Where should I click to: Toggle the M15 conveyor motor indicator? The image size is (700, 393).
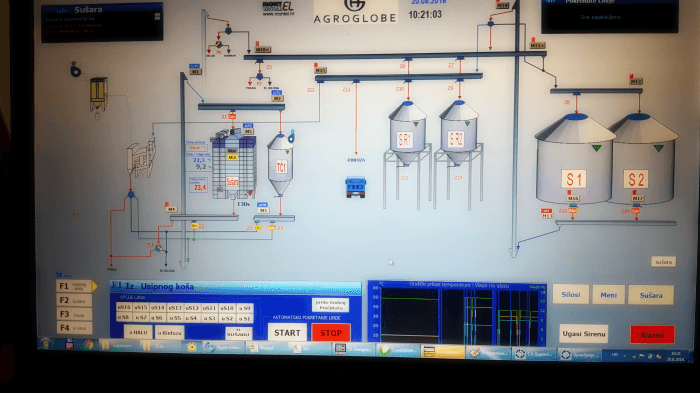click(x=321, y=70)
